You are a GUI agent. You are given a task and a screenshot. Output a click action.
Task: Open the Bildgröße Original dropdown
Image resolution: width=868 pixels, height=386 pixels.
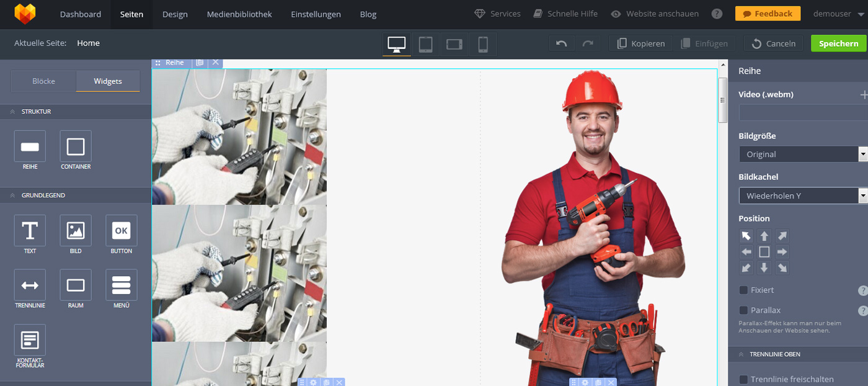(802, 154)
